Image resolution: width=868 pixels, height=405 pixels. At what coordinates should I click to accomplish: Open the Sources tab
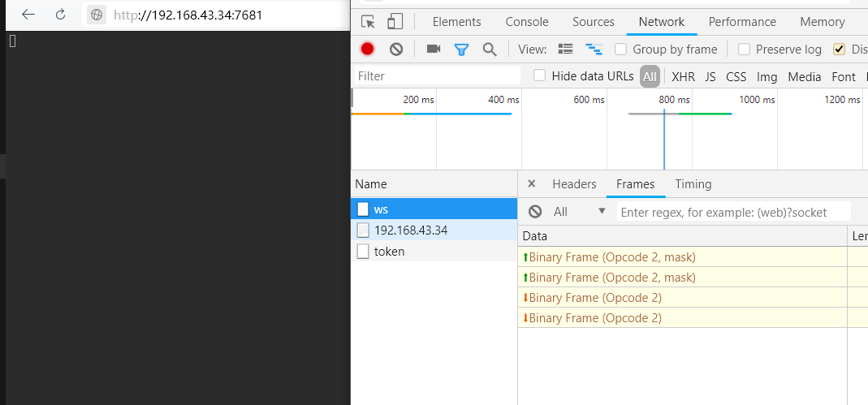coord(594,22)
